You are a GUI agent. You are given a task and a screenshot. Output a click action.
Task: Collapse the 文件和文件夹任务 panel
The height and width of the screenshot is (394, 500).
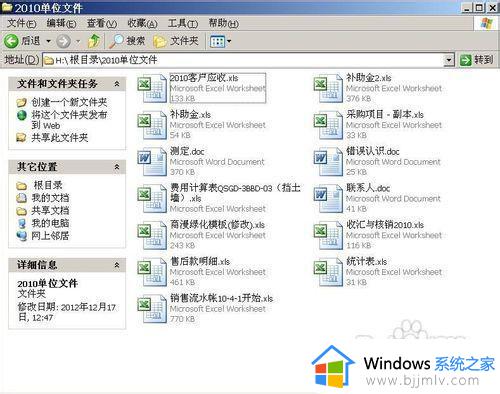click(x=117, y=84)
